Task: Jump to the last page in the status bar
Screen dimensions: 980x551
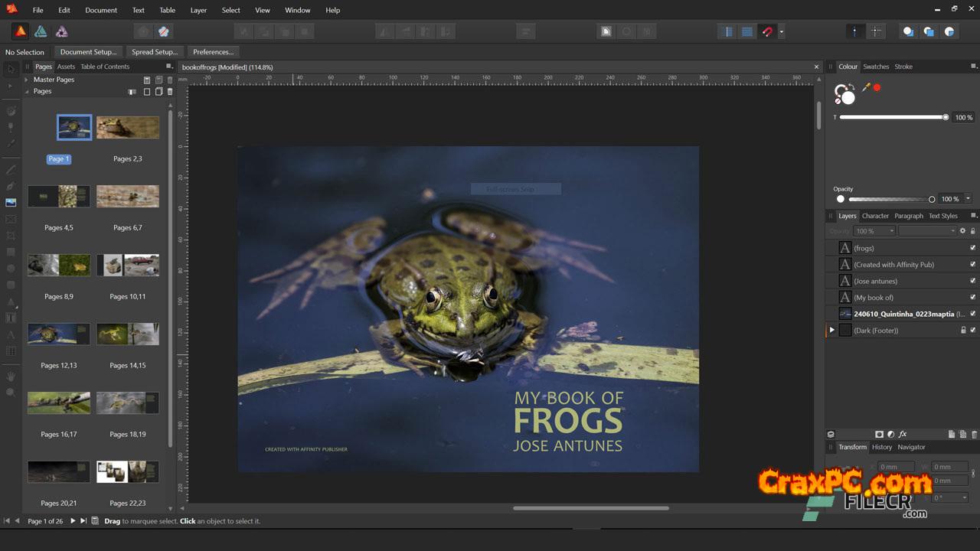Action: pos(83,521)
